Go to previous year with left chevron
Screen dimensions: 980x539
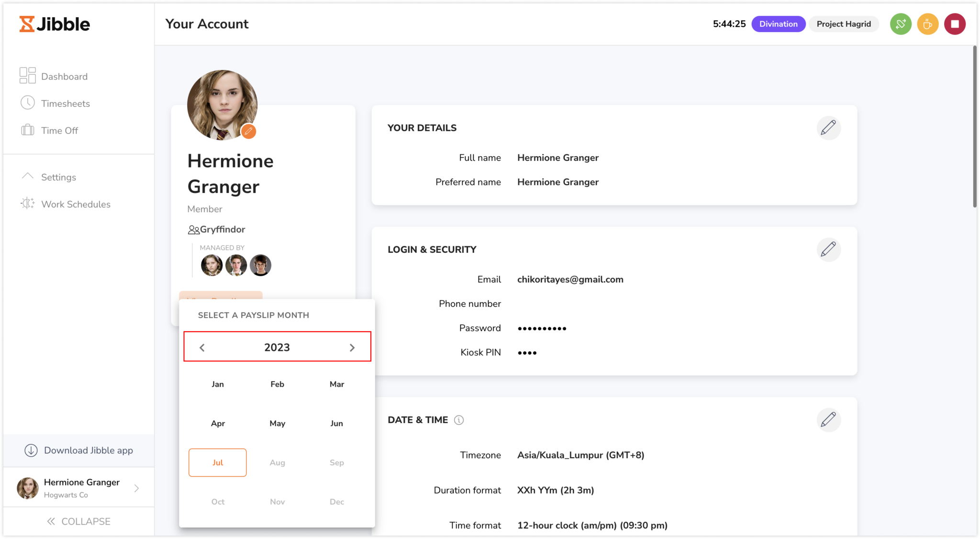pos(202,347)
